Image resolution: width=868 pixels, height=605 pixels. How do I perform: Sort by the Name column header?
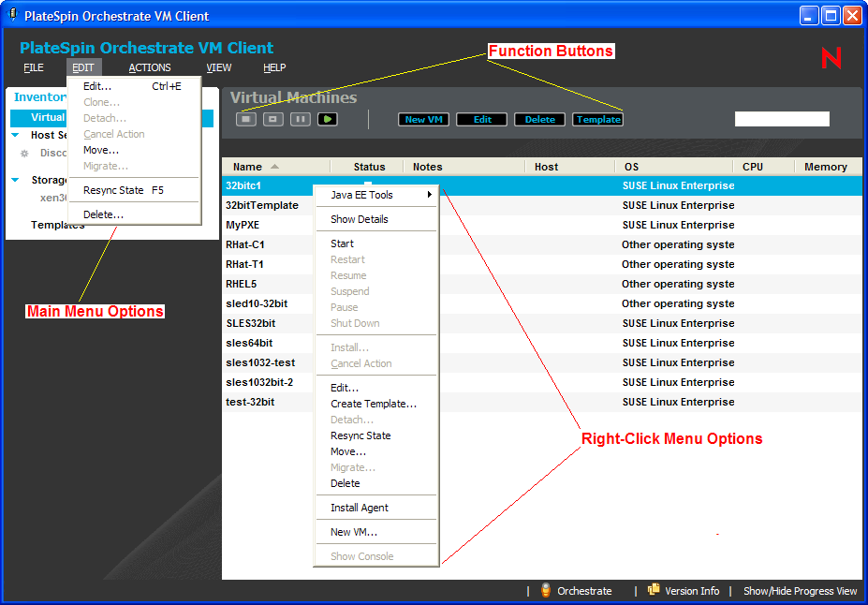[x=275, y=167]
